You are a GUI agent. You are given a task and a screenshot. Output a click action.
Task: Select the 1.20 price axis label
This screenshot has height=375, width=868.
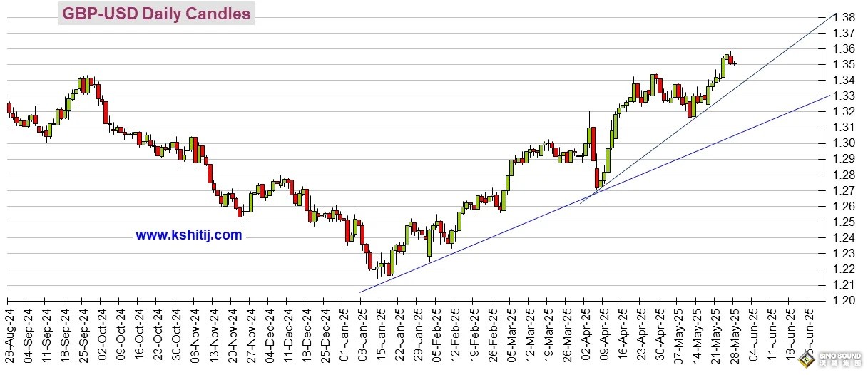844,300
